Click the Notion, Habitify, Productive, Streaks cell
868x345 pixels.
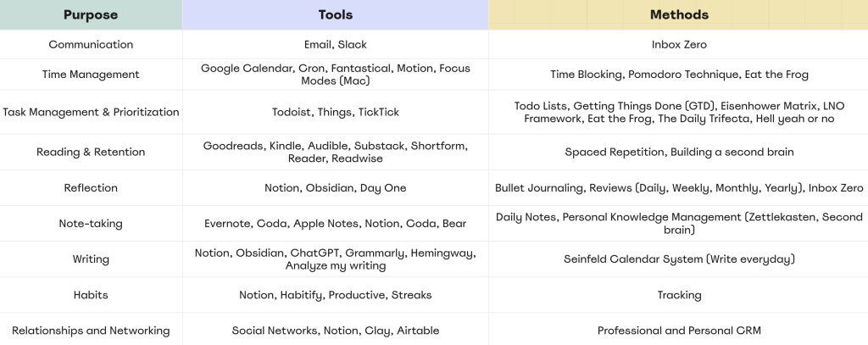tap(336, 295)
